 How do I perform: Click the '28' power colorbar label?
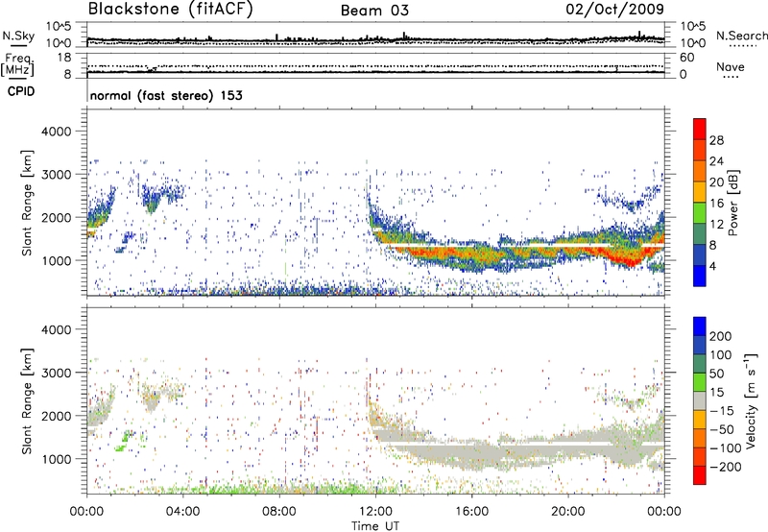coord(716,140)
